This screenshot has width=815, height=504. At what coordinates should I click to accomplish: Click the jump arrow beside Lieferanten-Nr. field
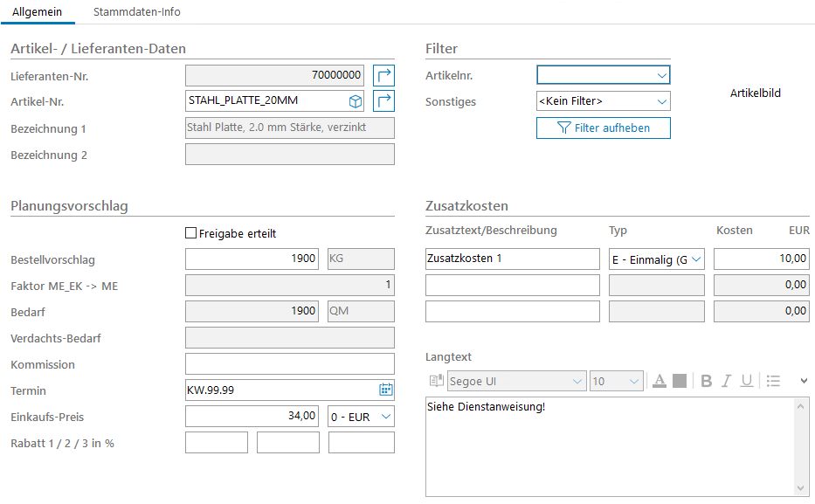click(x=384, y=76)
